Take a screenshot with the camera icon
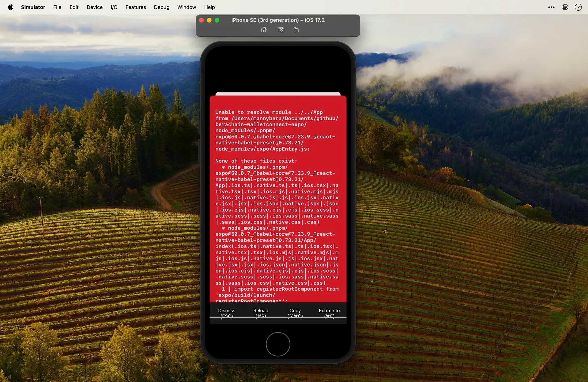This screenshot has height=382, width=588. (x=281, y=30)
